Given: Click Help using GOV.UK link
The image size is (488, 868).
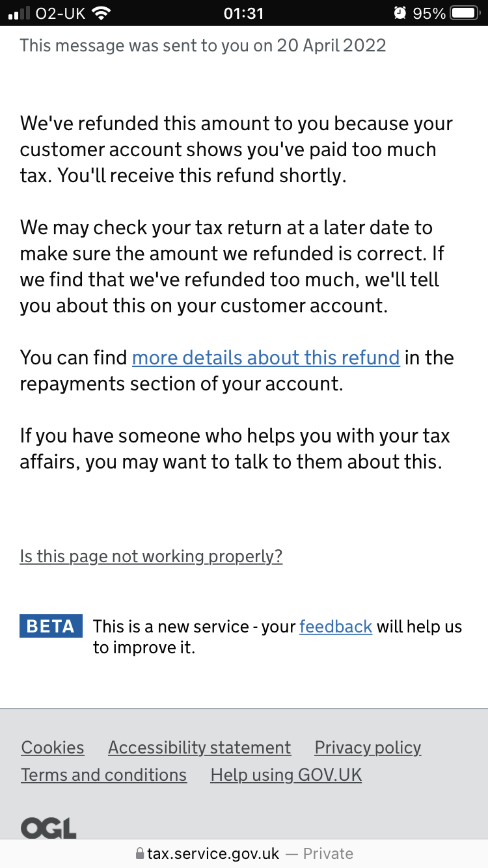Looking at the screenshot, I should point(286,775).
